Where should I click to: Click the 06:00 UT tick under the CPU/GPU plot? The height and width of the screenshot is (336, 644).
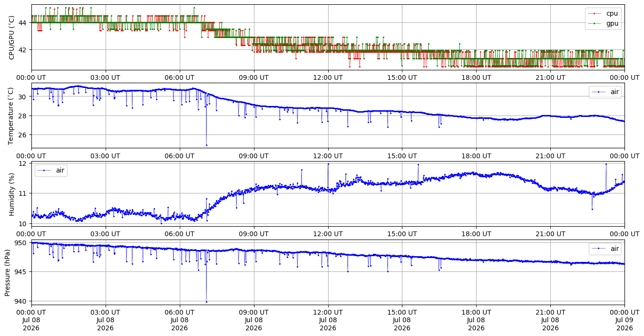[x=179, y=77]
